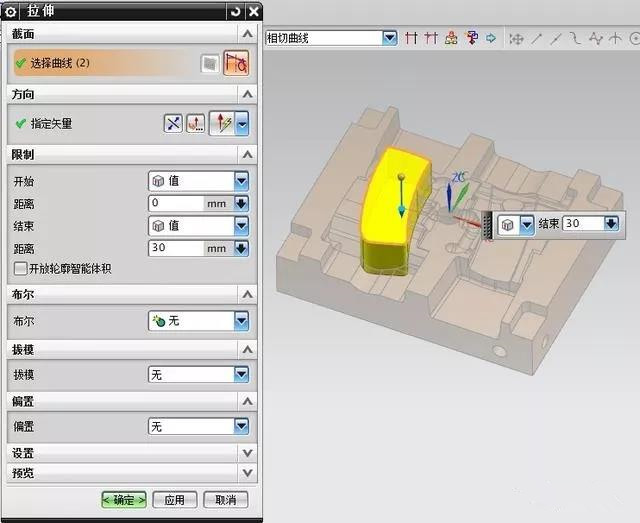The width and height of the screenshot is (640, 523).
Task: Click the reverse direction icon
Action: (174, 124)
